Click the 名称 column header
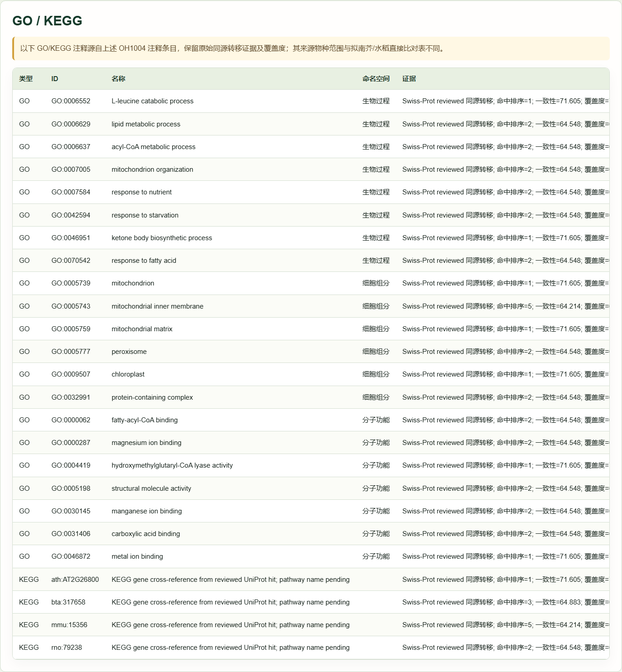 (x=118, y=79)
